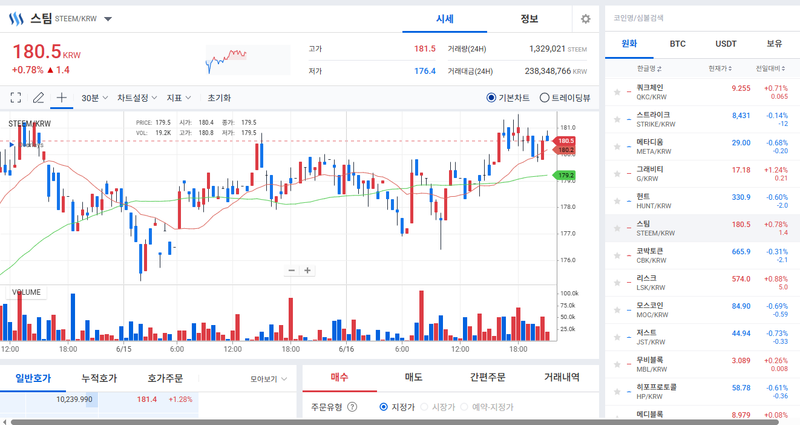Open the 일반호가 tab
800x425 pixels.
pyautogui.click(x=33, y=378)
